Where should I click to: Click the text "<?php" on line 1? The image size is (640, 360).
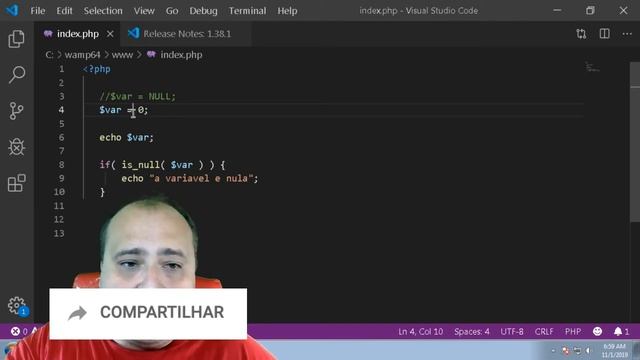click(97, 69)
